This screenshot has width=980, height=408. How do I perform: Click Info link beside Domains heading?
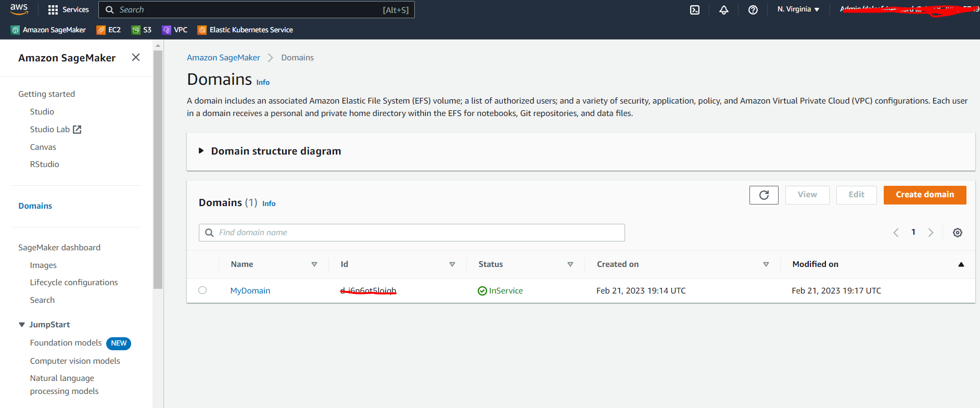point(263,82)
